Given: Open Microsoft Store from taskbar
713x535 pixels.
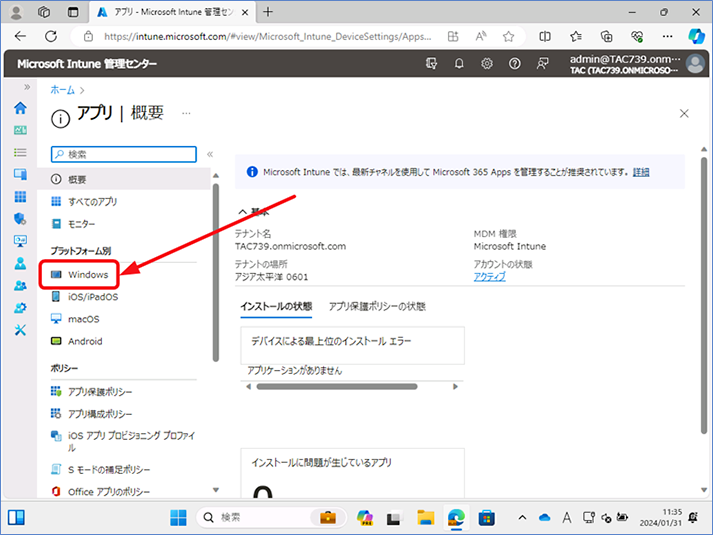Looking at the screenshot, I should (x=487, y=518).
